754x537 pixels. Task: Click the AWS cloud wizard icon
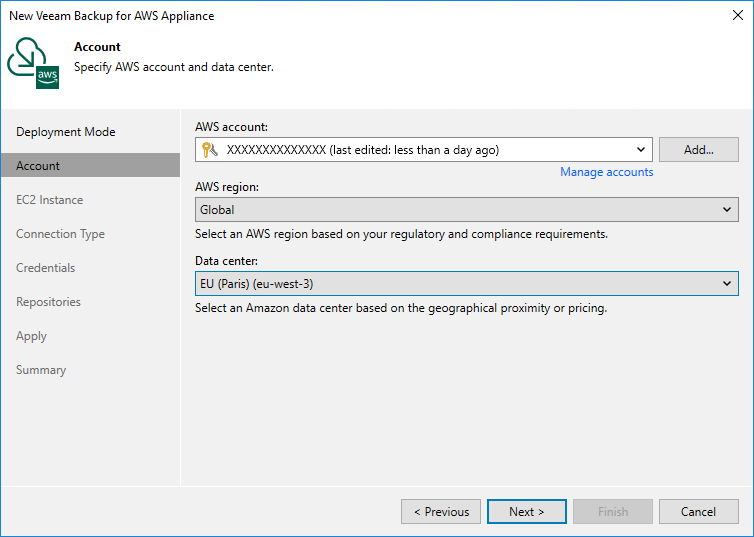[x=34, y=64]
